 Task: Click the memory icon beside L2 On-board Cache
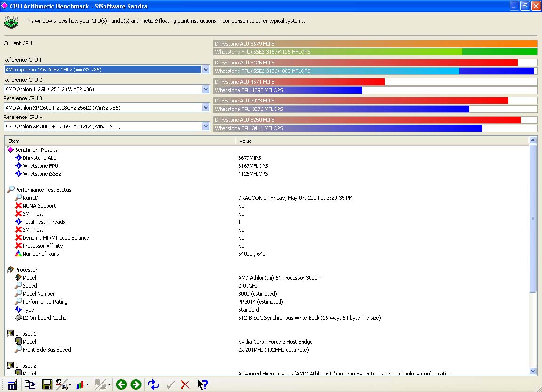[x=18, y=317]
